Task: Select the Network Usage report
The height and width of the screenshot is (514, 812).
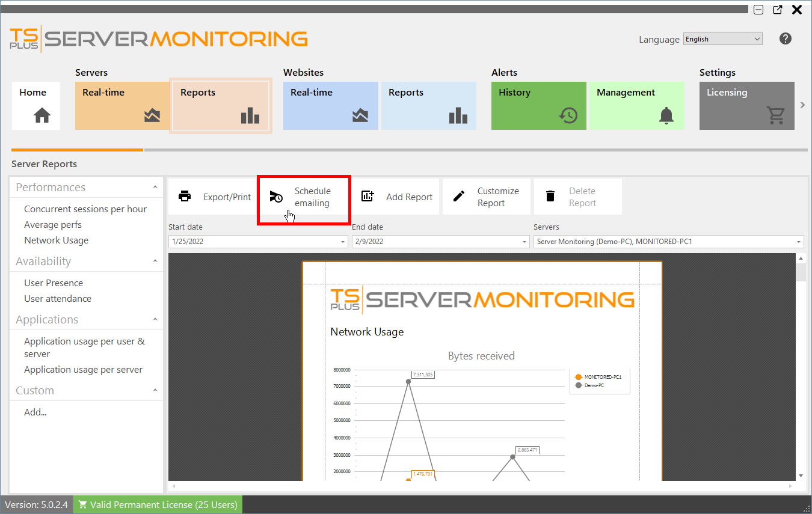Action: pyautogui.click(x=56, y=240)
